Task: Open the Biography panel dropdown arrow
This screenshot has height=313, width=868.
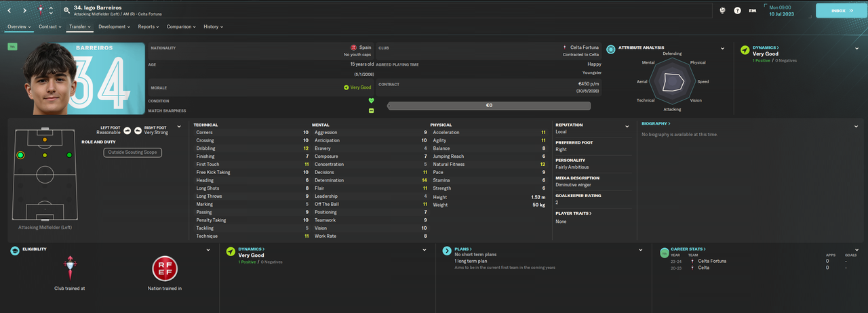Action: click(856, 125)
